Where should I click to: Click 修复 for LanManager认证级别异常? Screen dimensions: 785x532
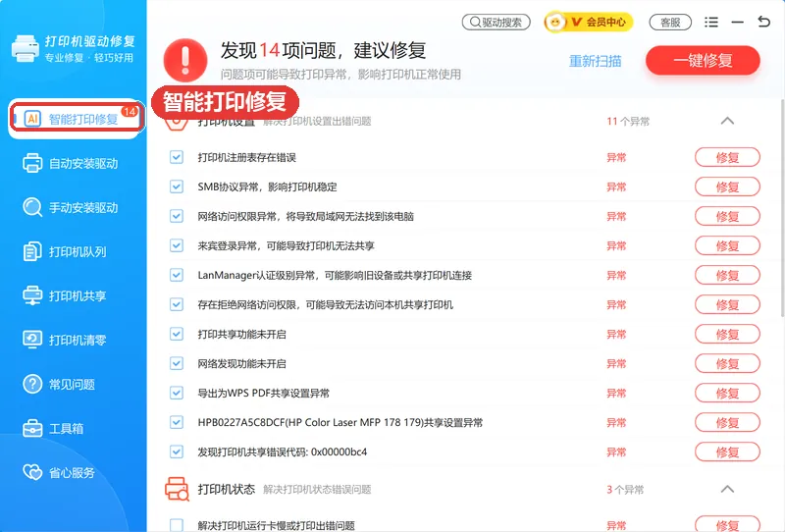(727, 275)
